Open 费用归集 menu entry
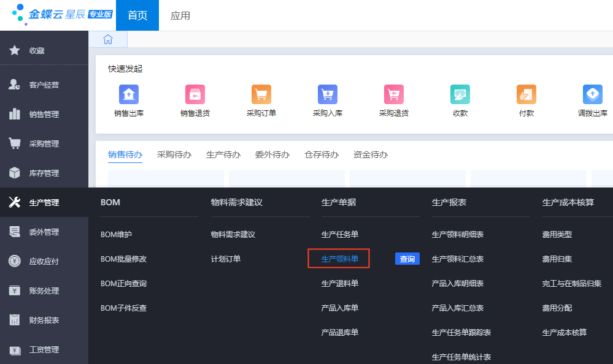613x364 pixels. (x=557, y=259)
